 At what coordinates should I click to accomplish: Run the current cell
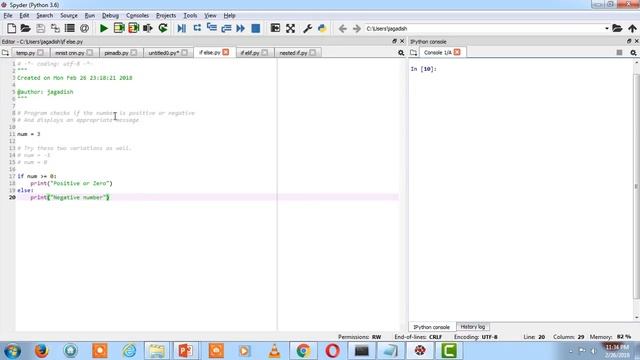pyautogui.click(x=119, y=28)
